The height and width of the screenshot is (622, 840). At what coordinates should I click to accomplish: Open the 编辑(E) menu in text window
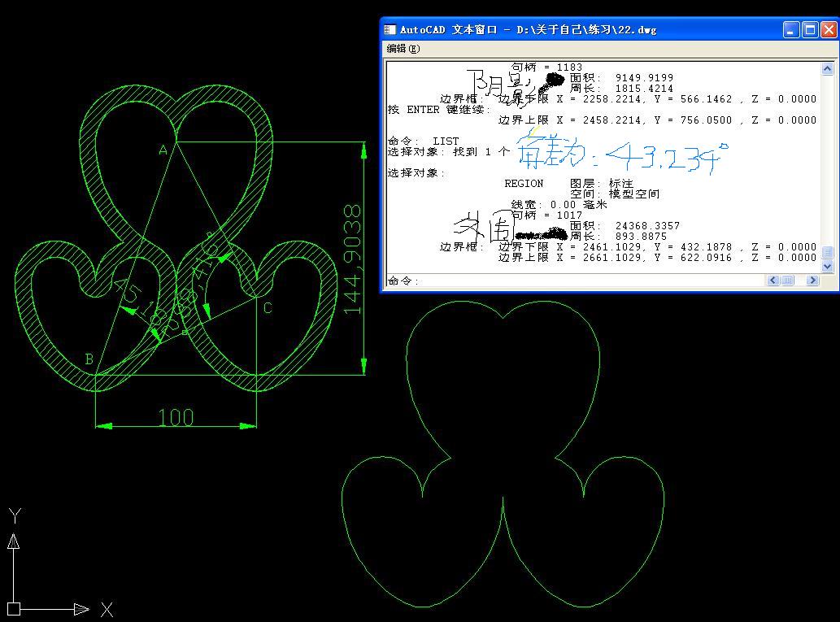(x=403, y=49)
